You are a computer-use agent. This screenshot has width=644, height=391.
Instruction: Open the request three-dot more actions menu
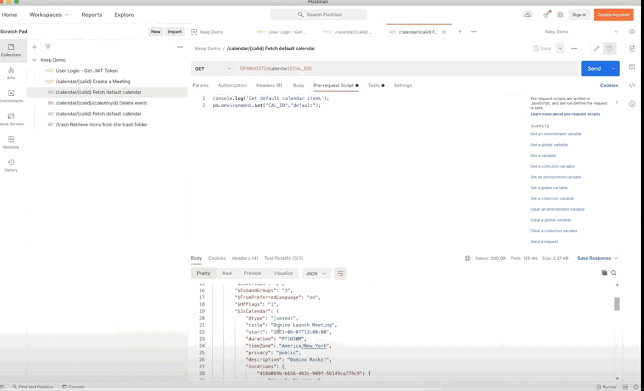click(574, 48)
